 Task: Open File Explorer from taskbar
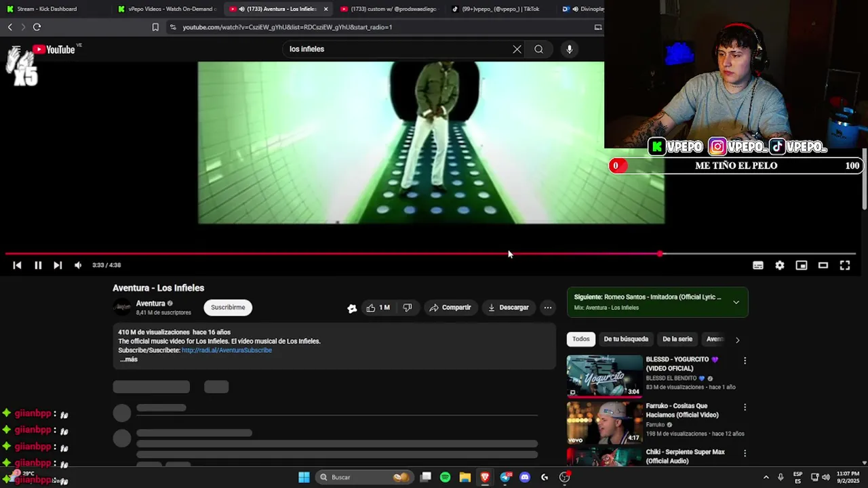click(465, 477)
